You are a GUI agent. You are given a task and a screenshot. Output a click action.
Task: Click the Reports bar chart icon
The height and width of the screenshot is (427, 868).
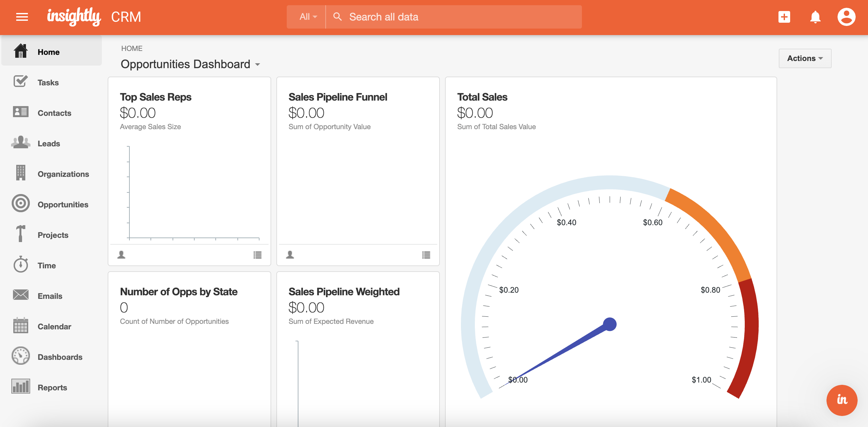point(20,386)
